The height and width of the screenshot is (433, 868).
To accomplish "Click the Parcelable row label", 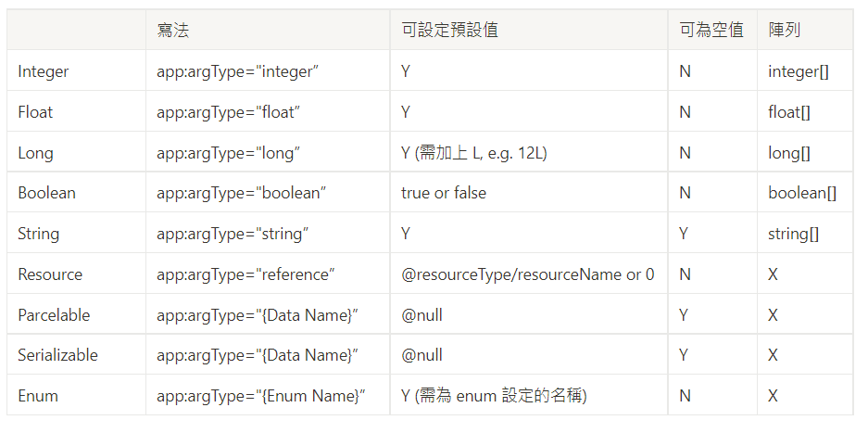I will (x=54, y=315).
